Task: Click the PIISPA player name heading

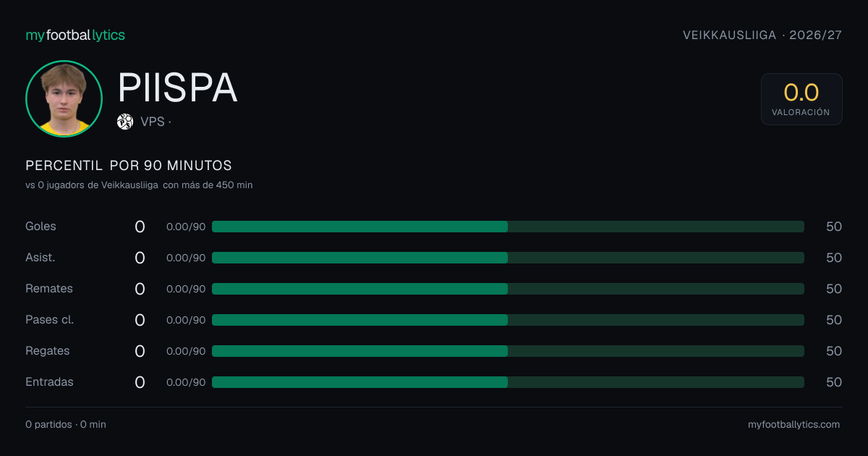Action: 177,88
